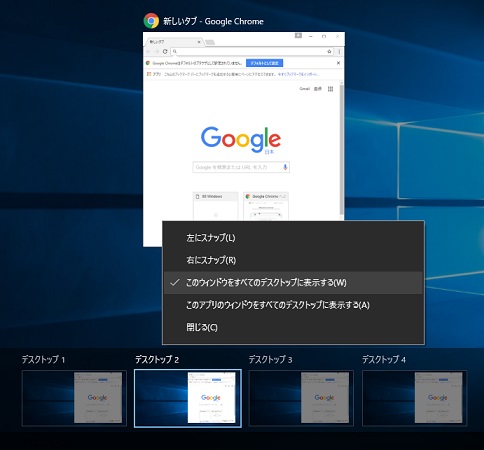Screen dimensions: 484x450
Task: Click the reload icon in Chrome toolbar
Action: pyautogui.click(x=165, y=51)
